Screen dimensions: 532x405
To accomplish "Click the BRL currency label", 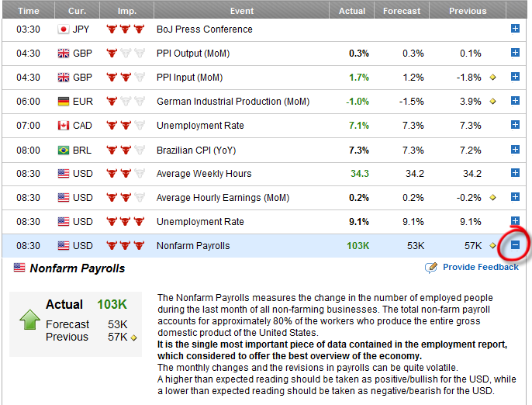I will click(82, 151).
